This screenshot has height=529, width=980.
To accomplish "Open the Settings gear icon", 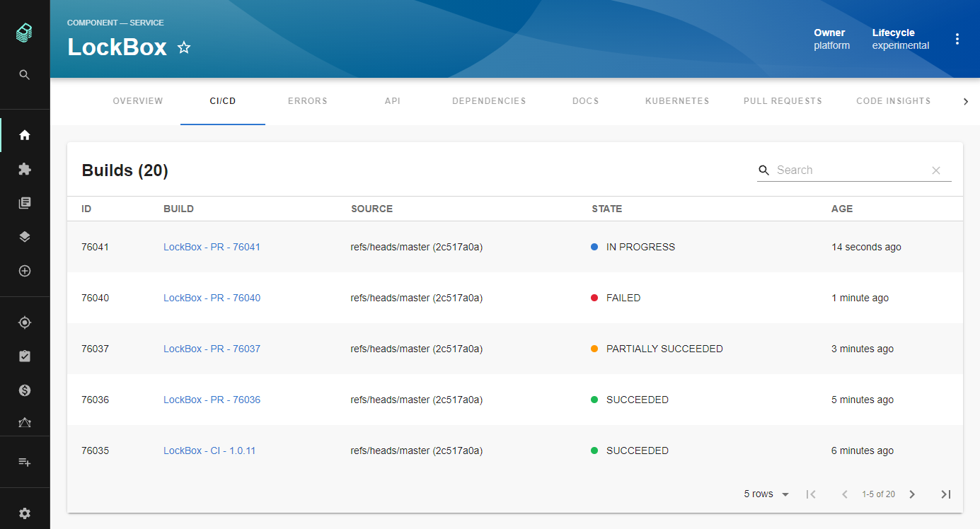I will (25, 513).
